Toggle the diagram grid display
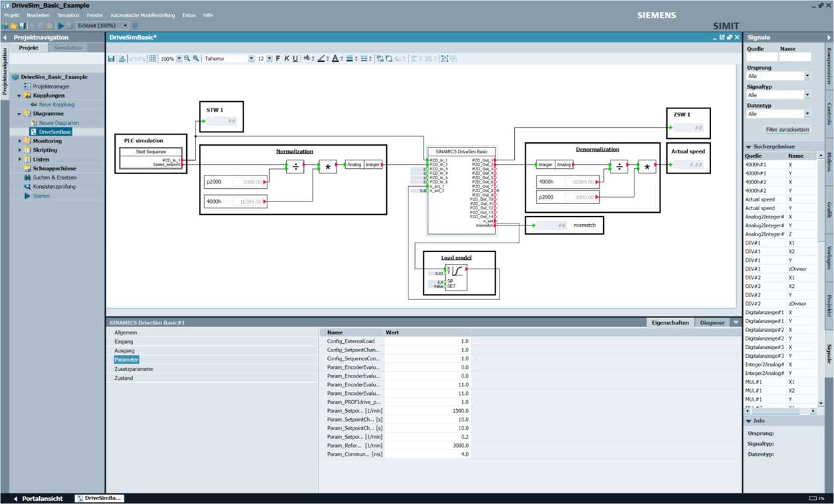Image resolution: width=834 pixels, height=504 pixels. [x=152, y=59]
